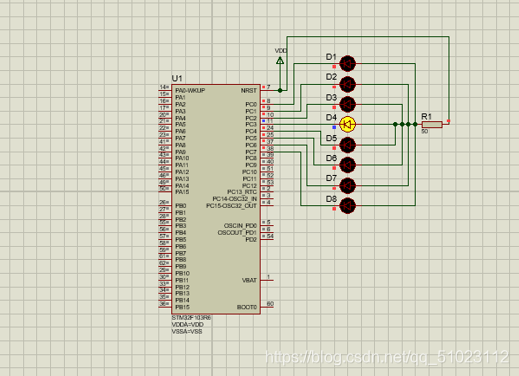This screenshot has height=376, width=519.
Task: Click the D5 reference label
Action: (331, 138)
